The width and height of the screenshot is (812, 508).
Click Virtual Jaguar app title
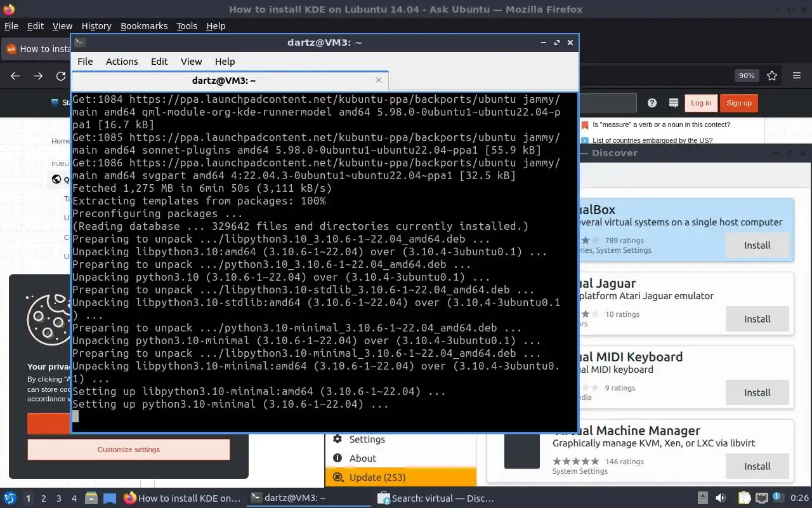pos(607,283)
